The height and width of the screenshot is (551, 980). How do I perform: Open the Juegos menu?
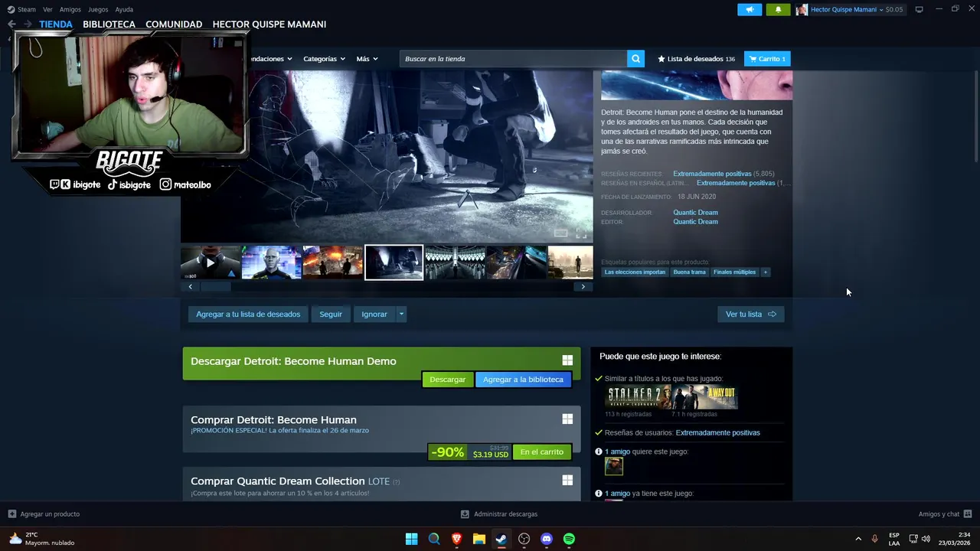coord(98,9)
